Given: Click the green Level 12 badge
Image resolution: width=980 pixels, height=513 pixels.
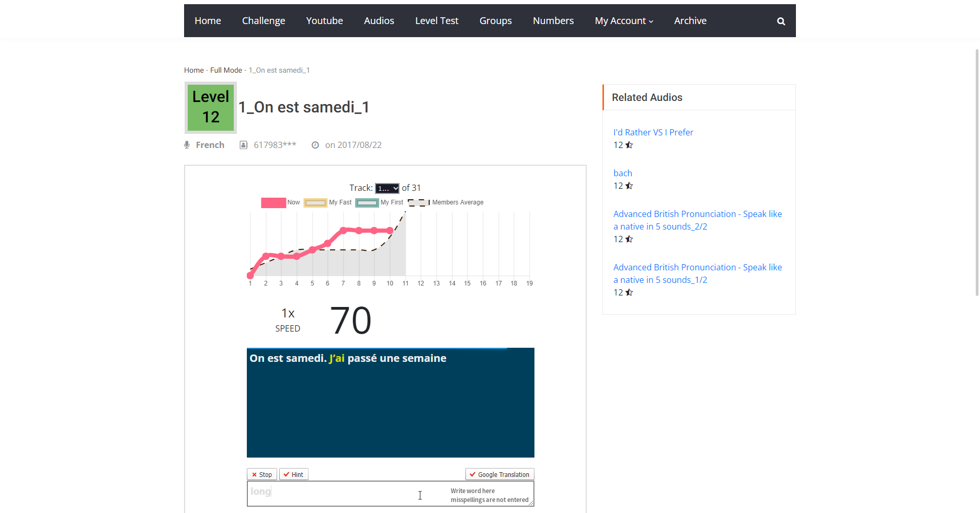Looking at the screenshot, I should (x=210, y=107).
